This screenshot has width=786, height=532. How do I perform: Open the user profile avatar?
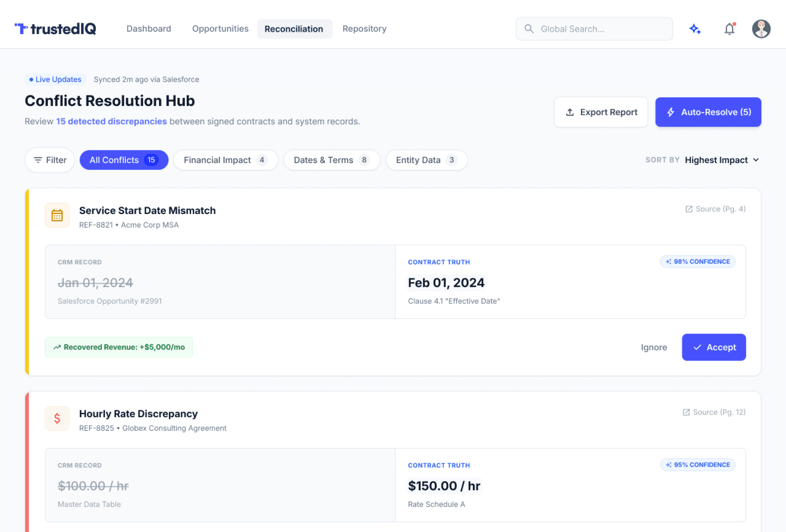(x=761, y=29)
